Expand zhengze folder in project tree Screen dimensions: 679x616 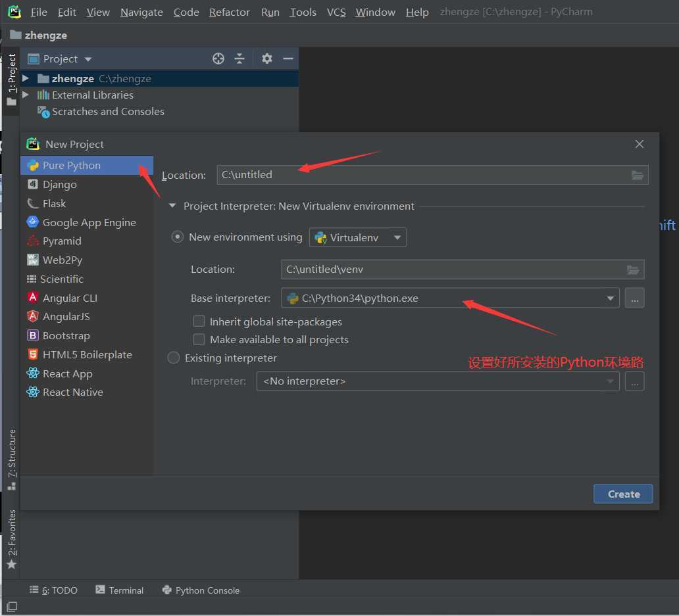pyautogui.click(x=26, y=78)
